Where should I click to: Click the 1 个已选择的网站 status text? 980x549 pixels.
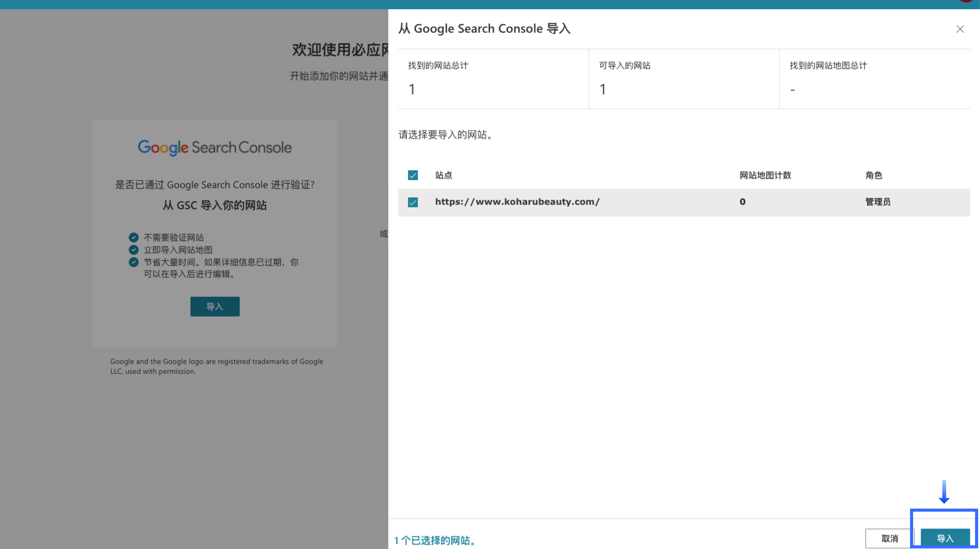coord(435,540)
